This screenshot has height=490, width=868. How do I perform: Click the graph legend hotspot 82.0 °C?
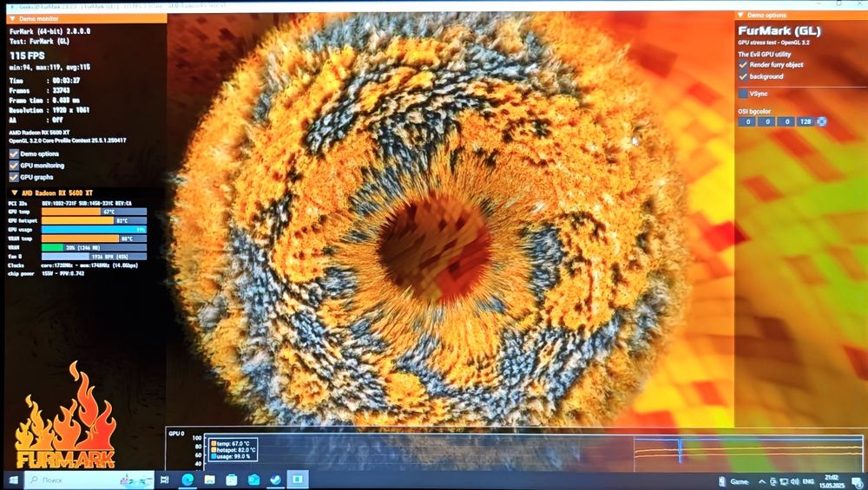[x=233, y=450]
